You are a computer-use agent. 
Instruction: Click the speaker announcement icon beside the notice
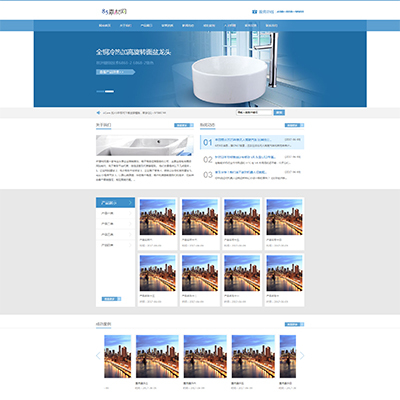point(98,113)
